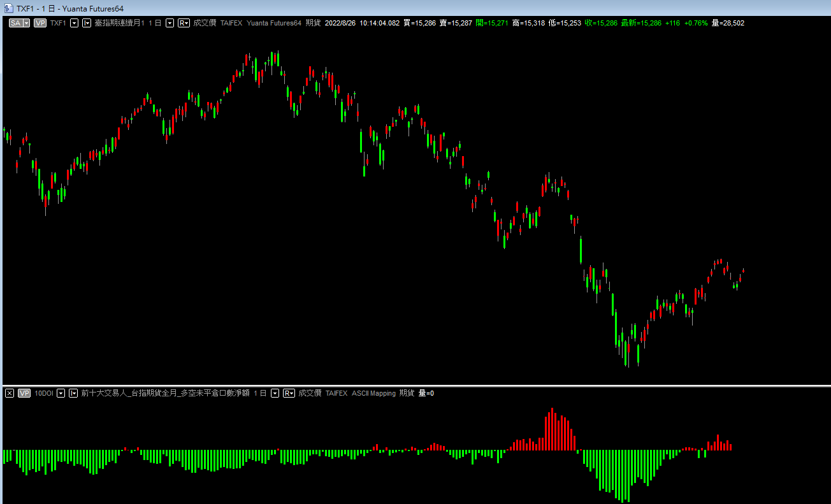The image size is (831, 504).
Task: Click the 量=28,502 volume value
Action: [x=728, y=23]
